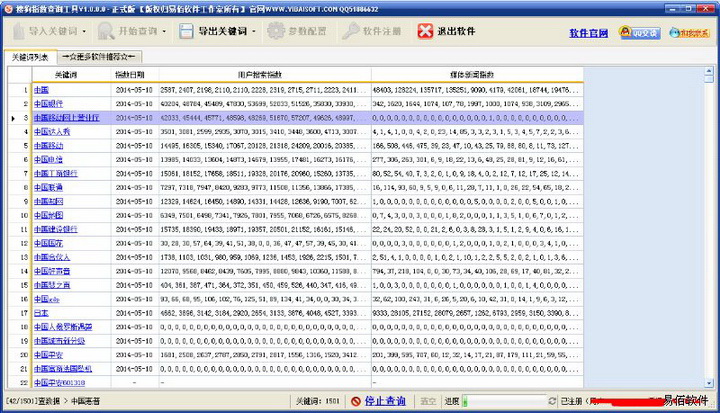720x413 pixels.
Task: Open the 中国合伙人 keyword link
Action: click(52, 257)
